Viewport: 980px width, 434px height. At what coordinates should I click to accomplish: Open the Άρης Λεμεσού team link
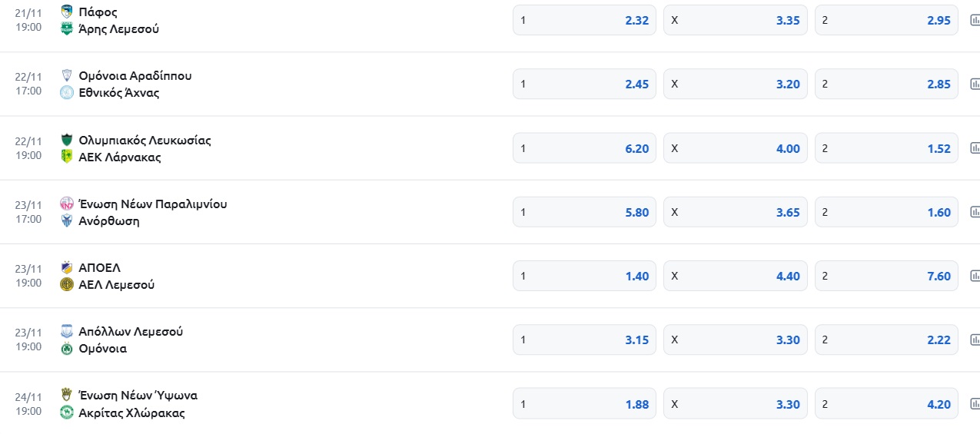[118, 29]
